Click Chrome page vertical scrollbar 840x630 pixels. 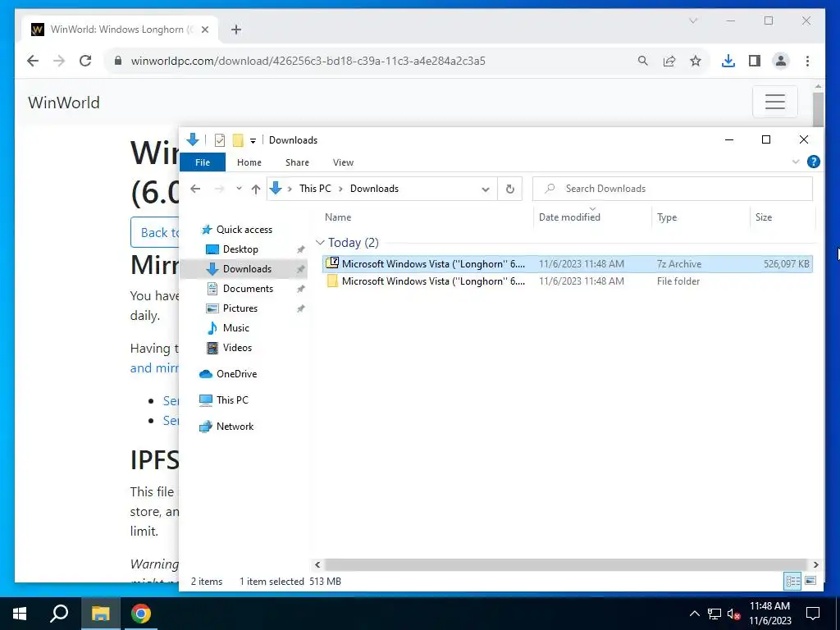pos(818,109)
